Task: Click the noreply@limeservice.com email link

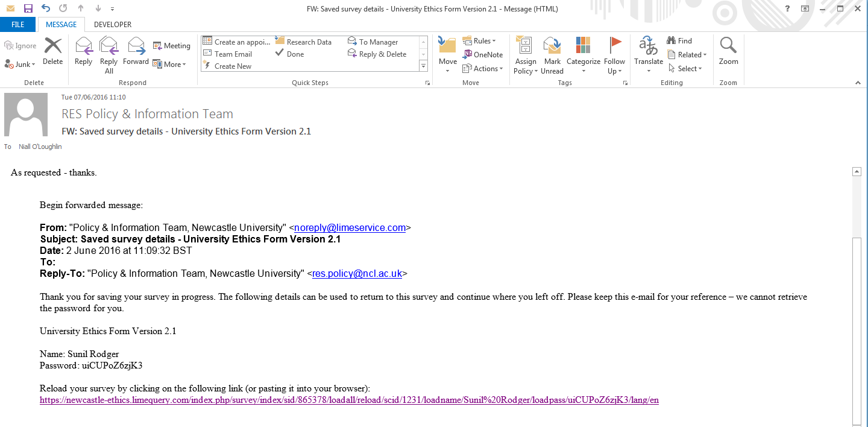Action: point(350,228)
